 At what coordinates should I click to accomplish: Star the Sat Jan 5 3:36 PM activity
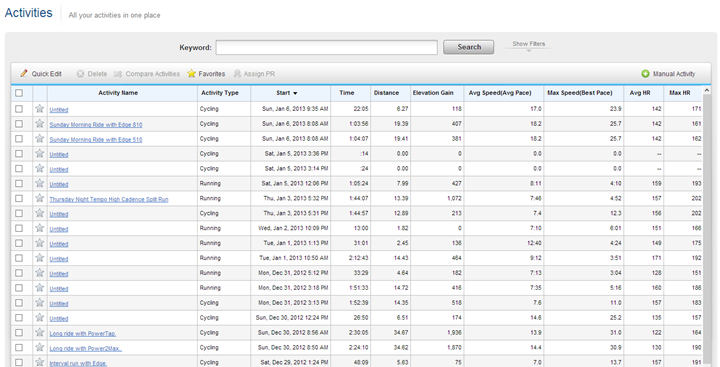pyautogui.click(x=39, y=153)
